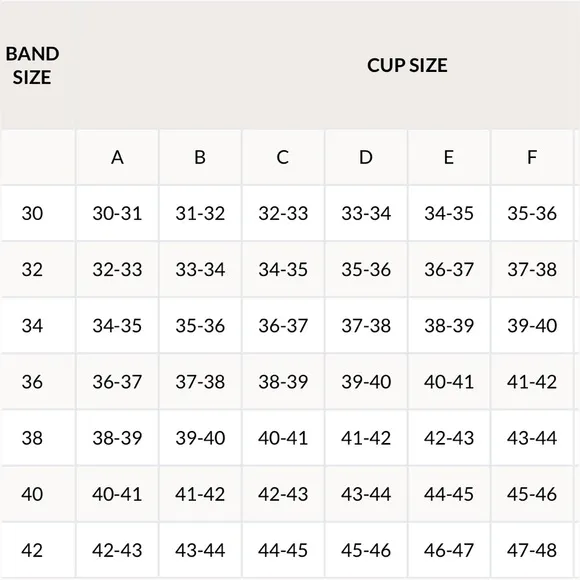
Task: Select cup size column A header
Action: [x=117, y=157]
